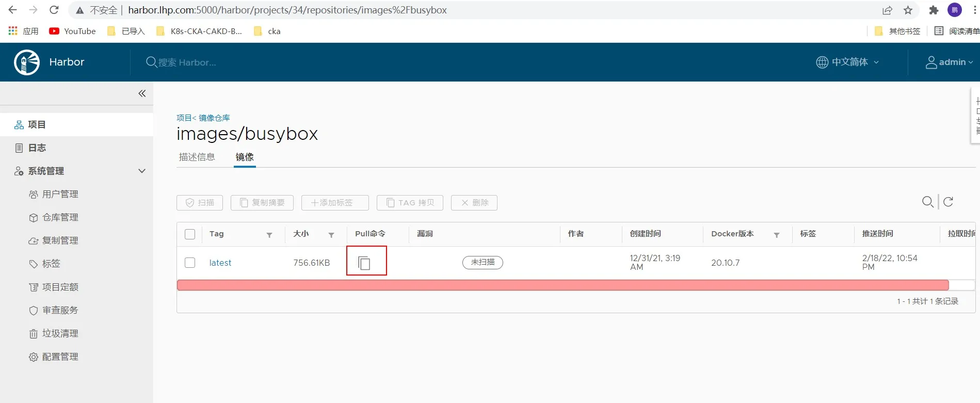Sort by the 推送时间 column header

(x=877, y=234)
